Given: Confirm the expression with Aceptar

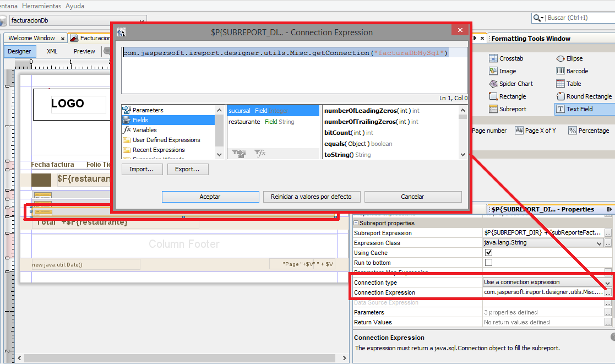Looking at the screenshot, I should (x=210, y=197).
